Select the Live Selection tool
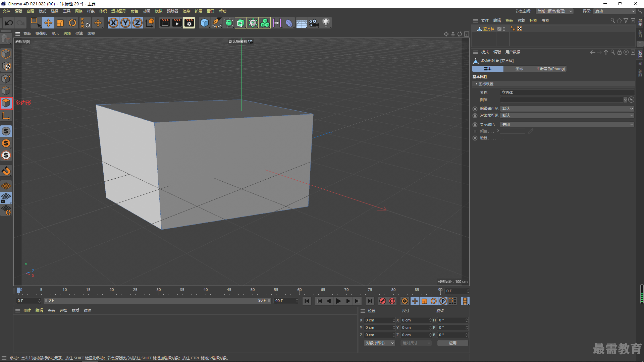644x362 pixels. [36, 23]
